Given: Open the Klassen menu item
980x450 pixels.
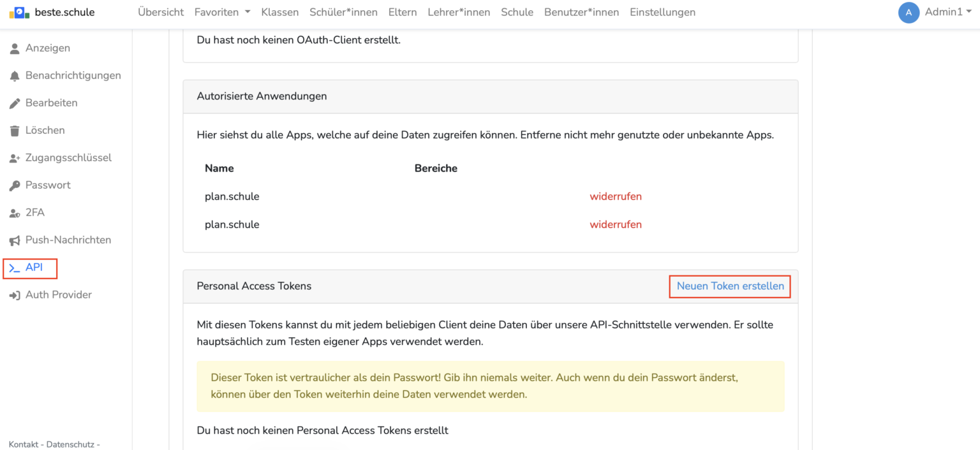Looking at the screenshot, I should coord(279,12).
